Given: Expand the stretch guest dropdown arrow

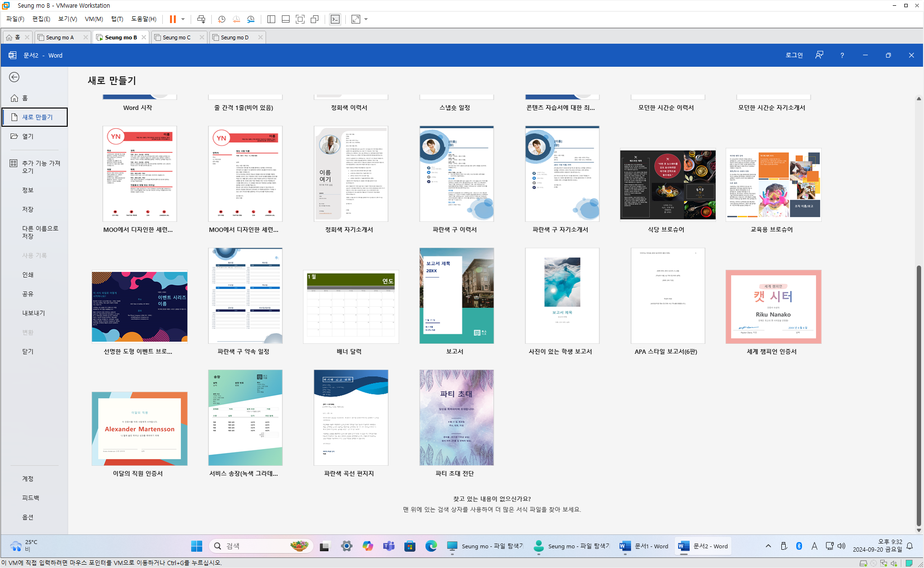Looking at the screenshot, I should (x=366, y=19).
